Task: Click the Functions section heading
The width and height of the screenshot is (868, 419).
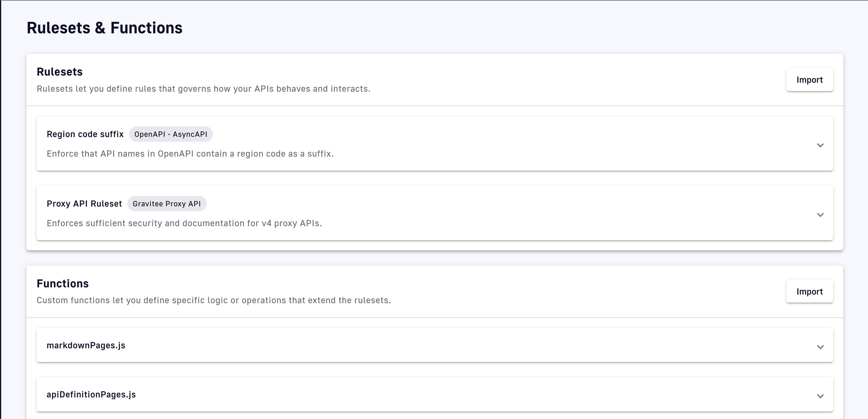Action: 63,284
